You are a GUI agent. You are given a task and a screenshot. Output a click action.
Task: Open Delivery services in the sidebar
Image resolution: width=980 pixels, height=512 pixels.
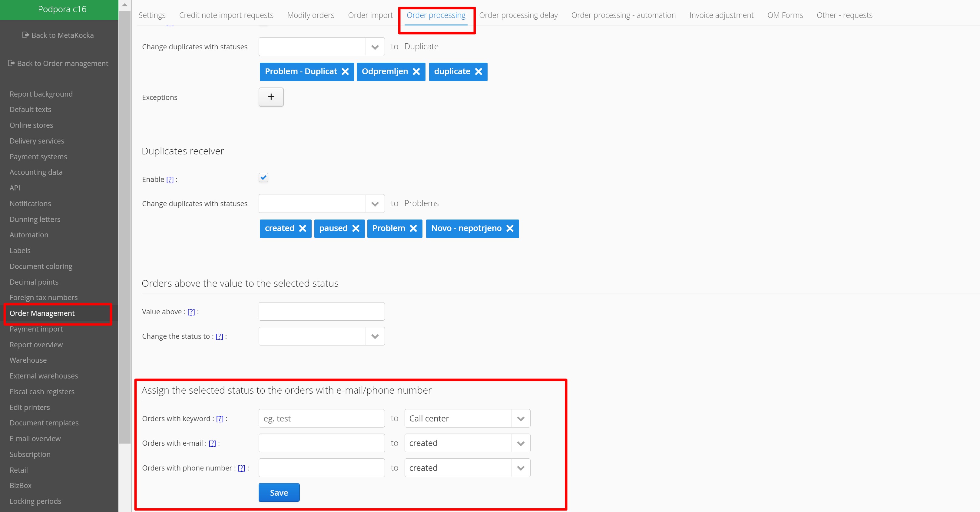[37, 141]
